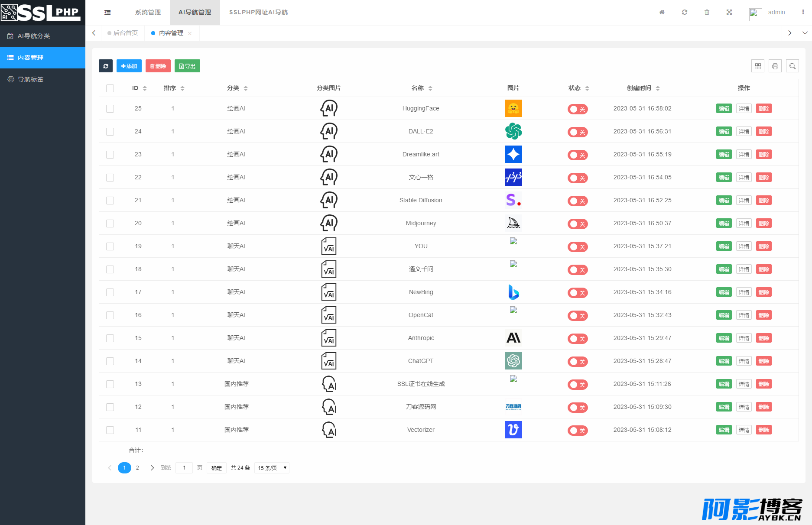The height and width of the screenshot is (525, 812).
Task: Sort table by 状态 column
Action: point(587,88)
